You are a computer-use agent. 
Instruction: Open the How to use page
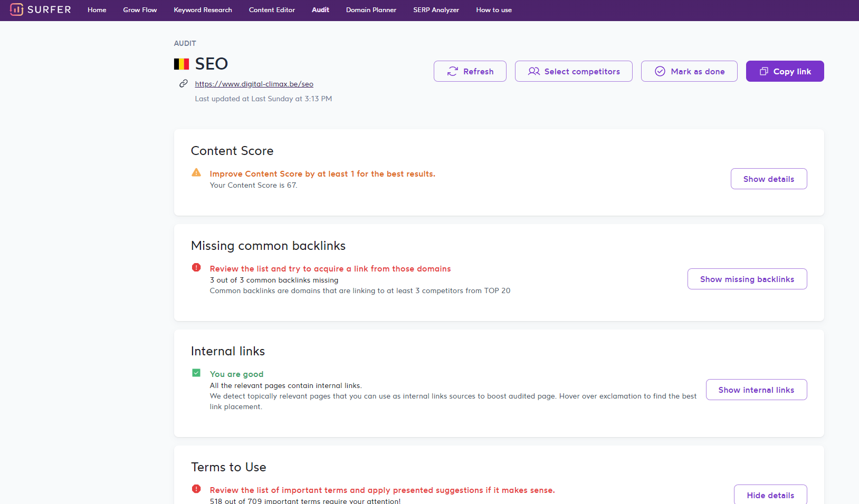point(494,10)
